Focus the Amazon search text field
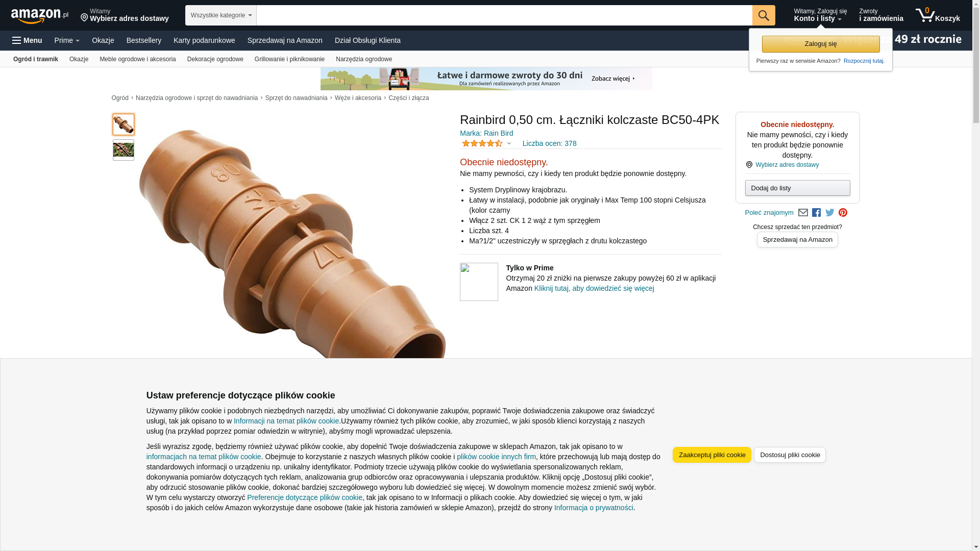This screenshot has width=980, height=551. coord(504,15)
